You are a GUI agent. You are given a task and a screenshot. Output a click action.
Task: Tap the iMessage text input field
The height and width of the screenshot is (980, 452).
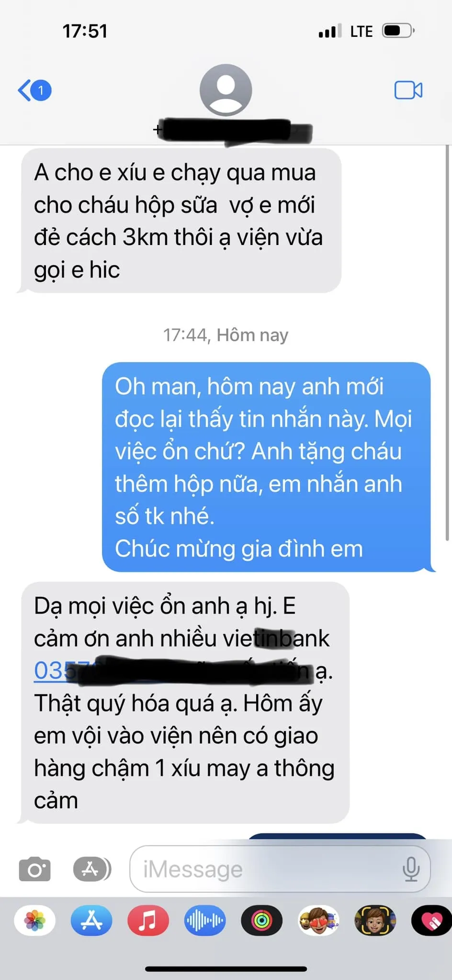[280, 869]
